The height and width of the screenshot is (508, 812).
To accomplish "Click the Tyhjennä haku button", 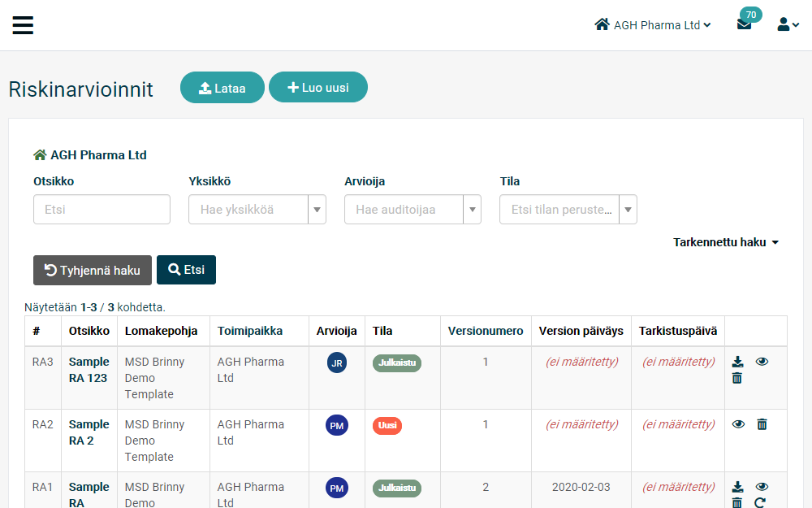I will (93, 270).
